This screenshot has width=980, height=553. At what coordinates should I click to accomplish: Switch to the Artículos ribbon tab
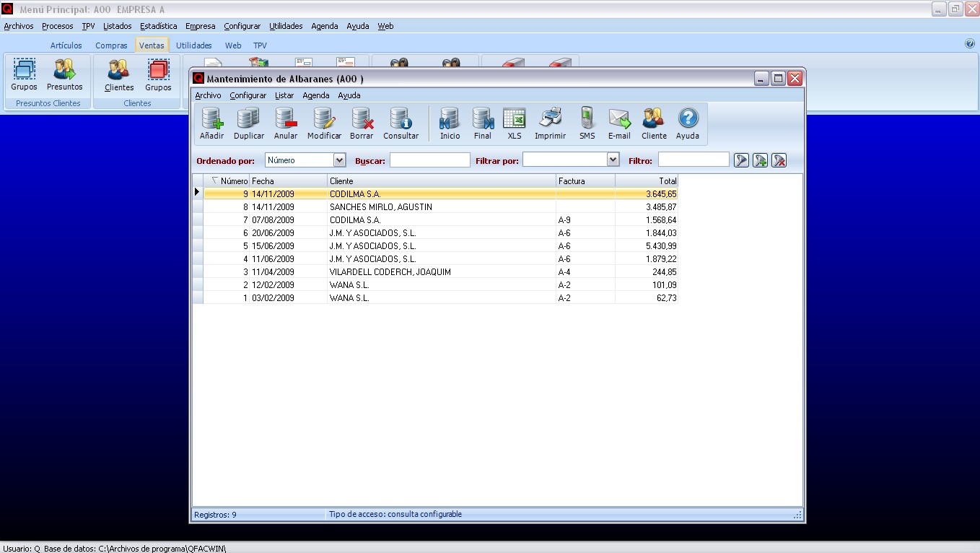click(x=66, y=45)
